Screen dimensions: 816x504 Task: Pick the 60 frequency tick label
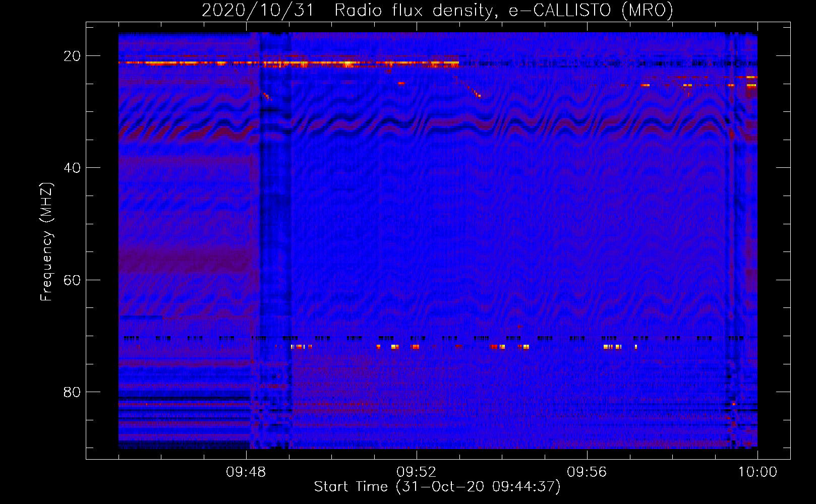(x=72, y=280)
